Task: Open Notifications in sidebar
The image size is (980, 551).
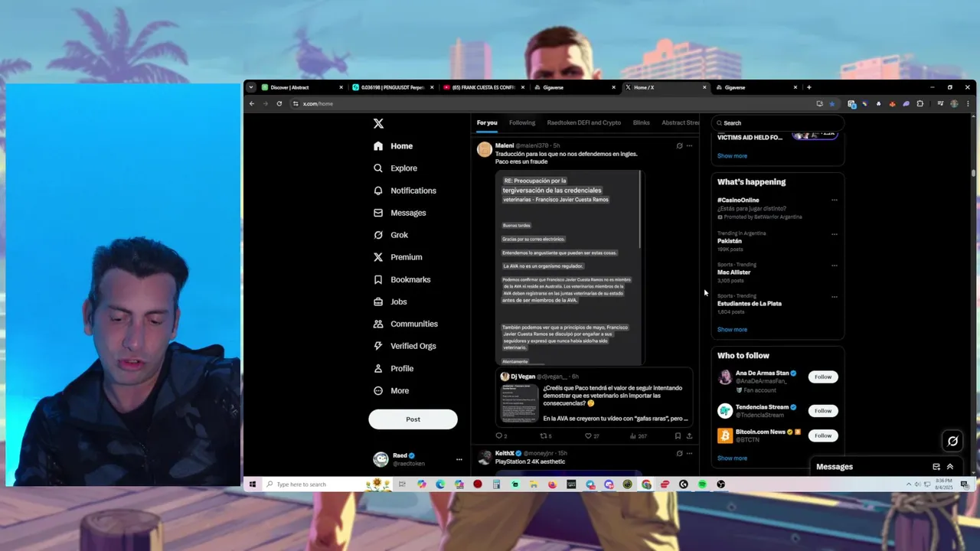Action: (405, 191)
